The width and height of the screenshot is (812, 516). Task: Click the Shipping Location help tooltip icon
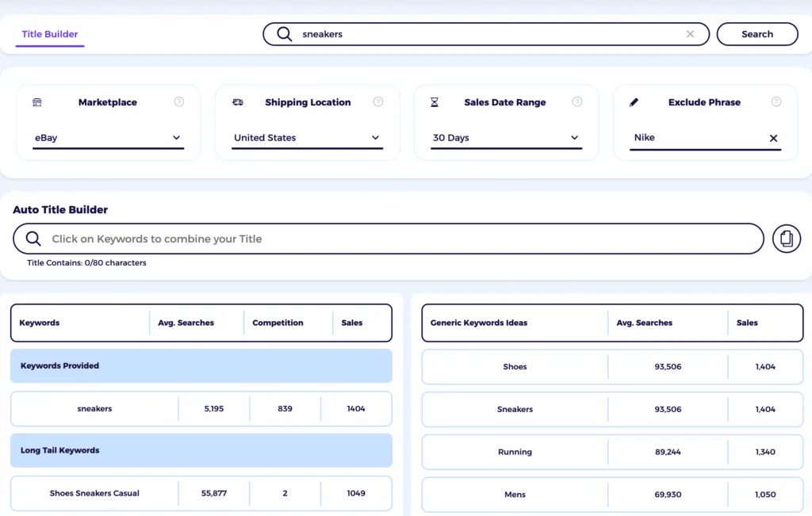[378, 101]
